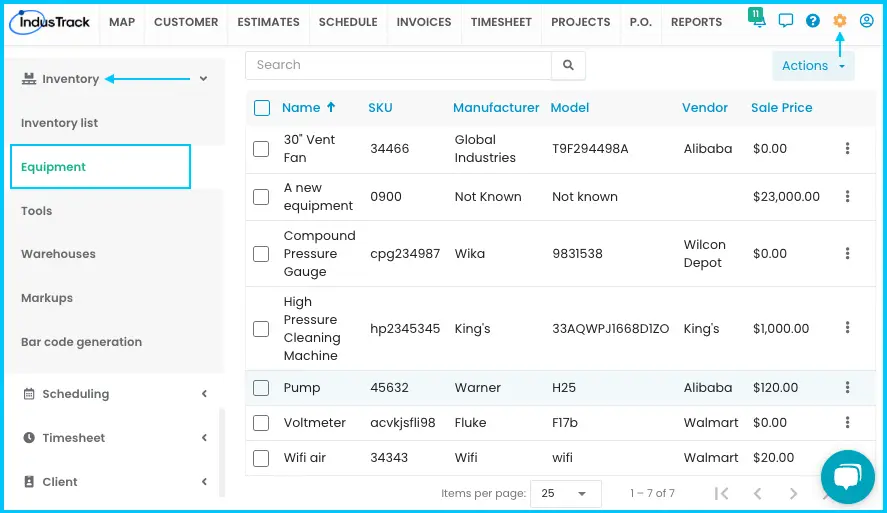Open the P.O. menu
The width and height of the screenshot is (887, 513).
(641, 22)
